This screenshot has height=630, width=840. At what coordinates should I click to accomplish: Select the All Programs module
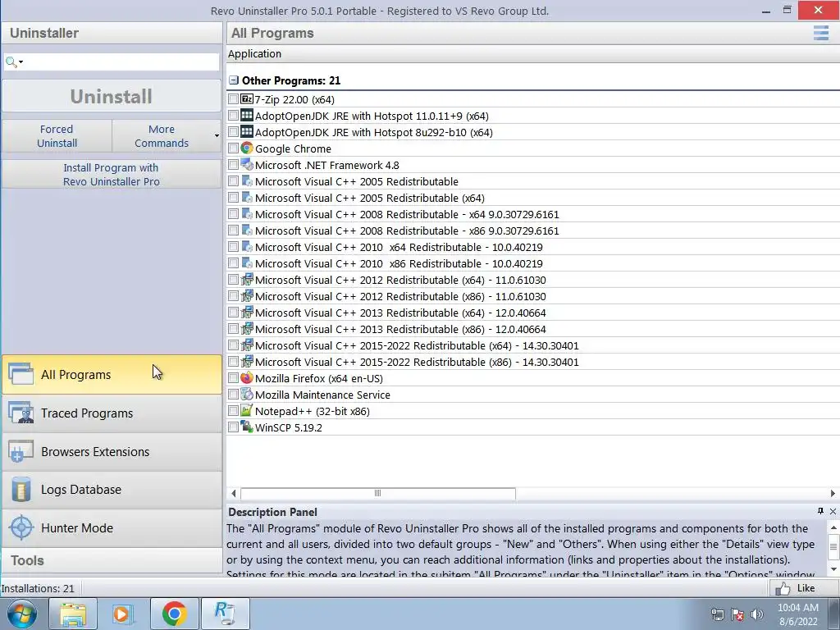click(112, 374)
